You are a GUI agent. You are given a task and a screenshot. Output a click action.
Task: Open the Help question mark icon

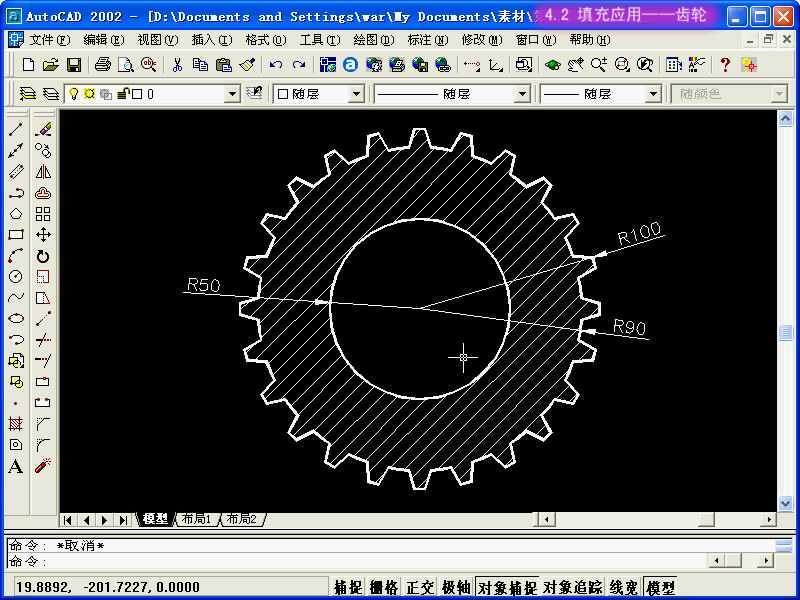tap(725, 65)
